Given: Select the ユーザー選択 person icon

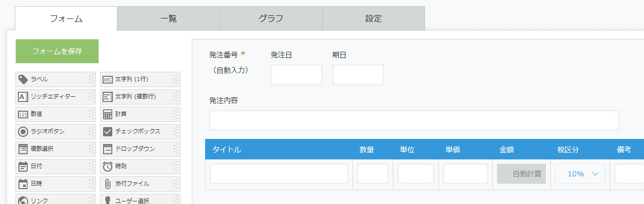Looking at the screenshot, I should pos(108,201).
